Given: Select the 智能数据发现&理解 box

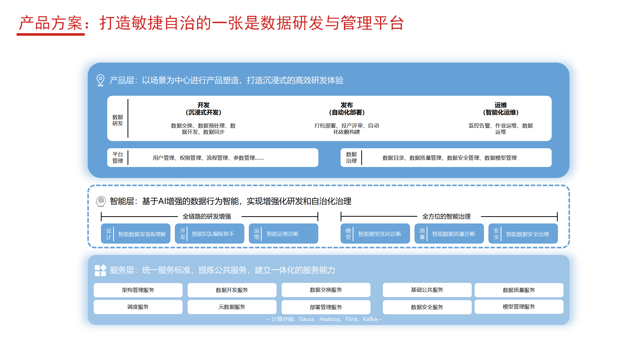Looking at the screenshot, I should [136, 234].
